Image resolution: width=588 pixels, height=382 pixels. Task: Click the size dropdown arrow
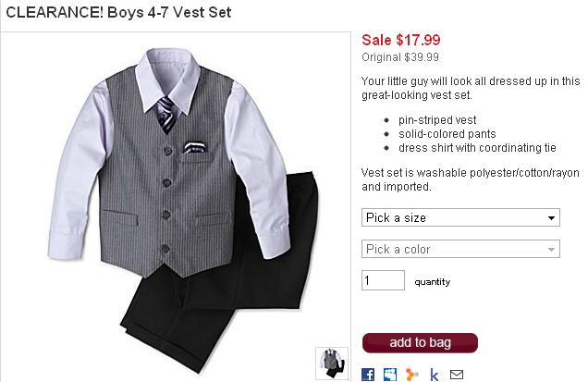pyautogui.click(x=551, y=218)
